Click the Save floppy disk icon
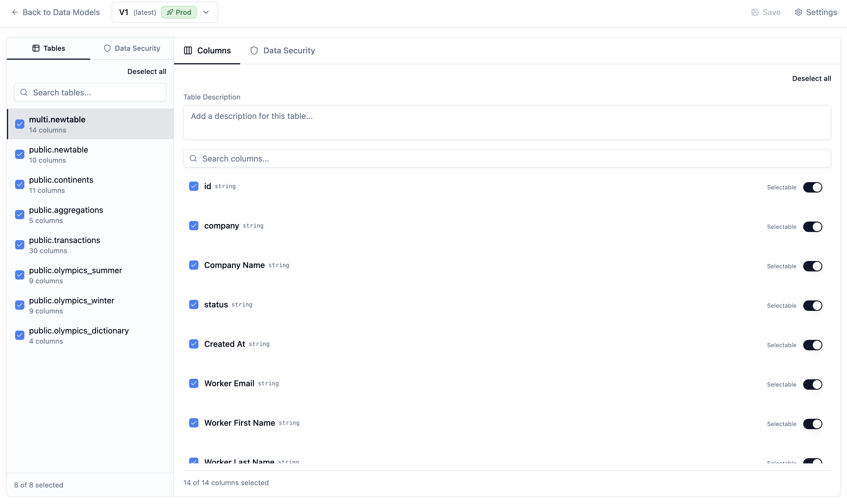847x504 pixels. 755,12
